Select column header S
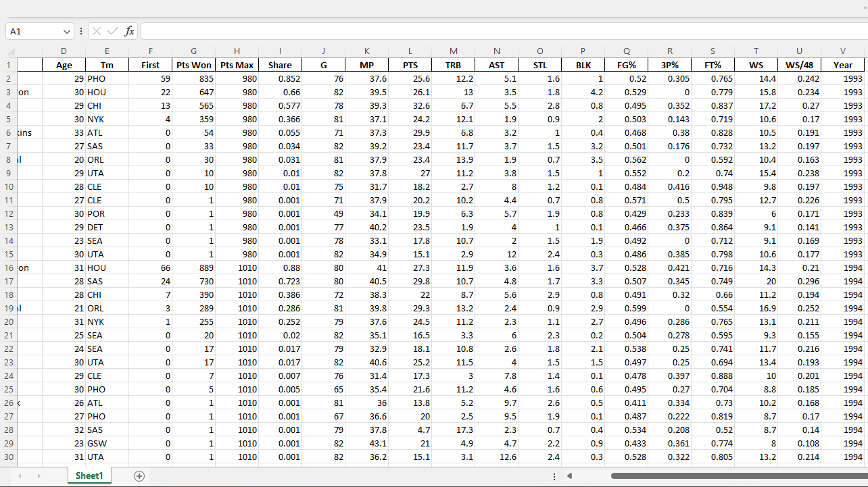The height and width of the screenshot is (487, 868). coord(713,51)
